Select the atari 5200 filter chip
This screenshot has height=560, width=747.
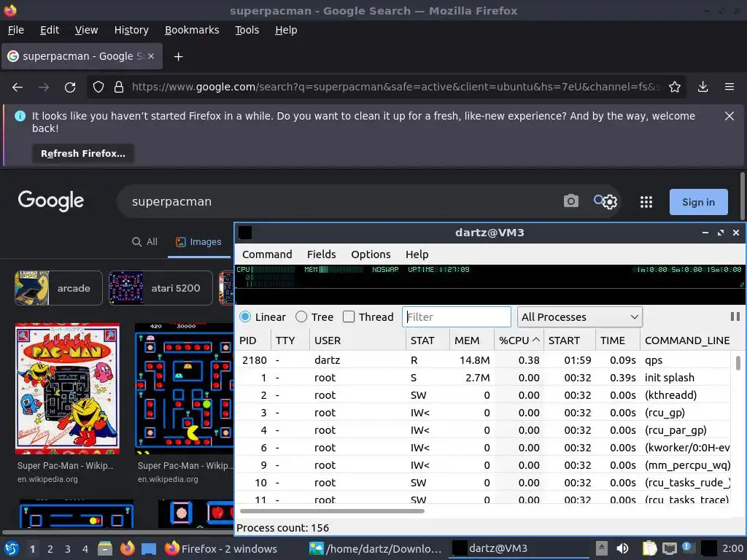click(160, 288)
